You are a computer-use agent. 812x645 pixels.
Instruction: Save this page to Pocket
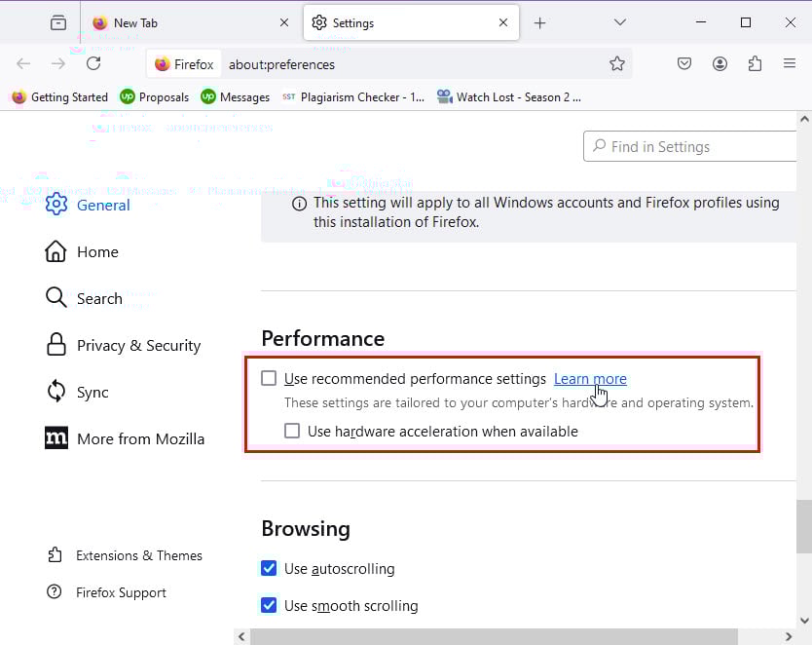(x=684, y=63)
